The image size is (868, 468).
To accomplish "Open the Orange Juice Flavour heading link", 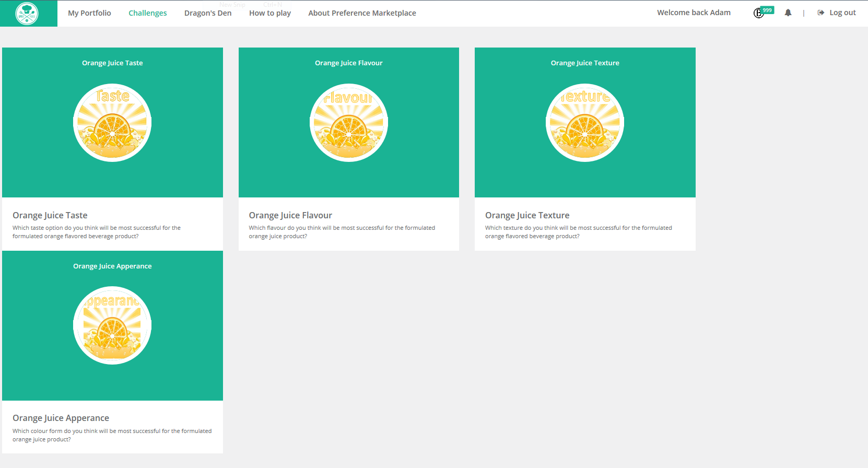I will [x=290, y=215].
